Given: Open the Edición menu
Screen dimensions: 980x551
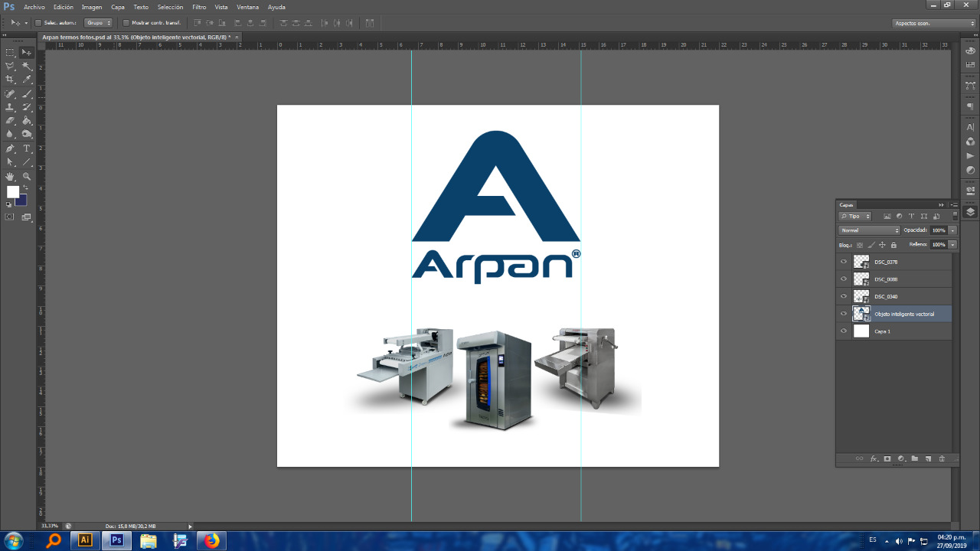Looking at the screenshot, I should 64,7.
